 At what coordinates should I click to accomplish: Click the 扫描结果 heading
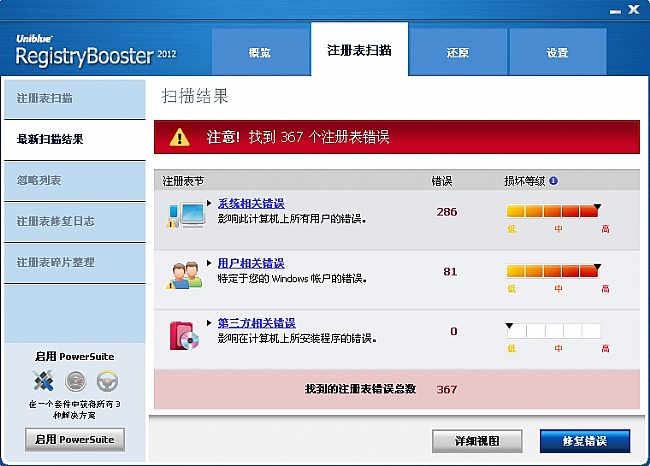(195, 96)
